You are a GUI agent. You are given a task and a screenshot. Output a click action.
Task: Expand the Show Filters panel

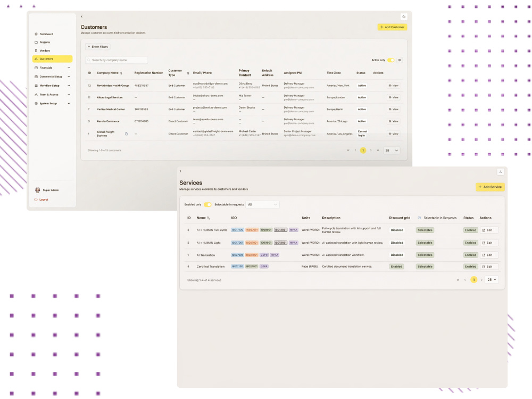98,46
